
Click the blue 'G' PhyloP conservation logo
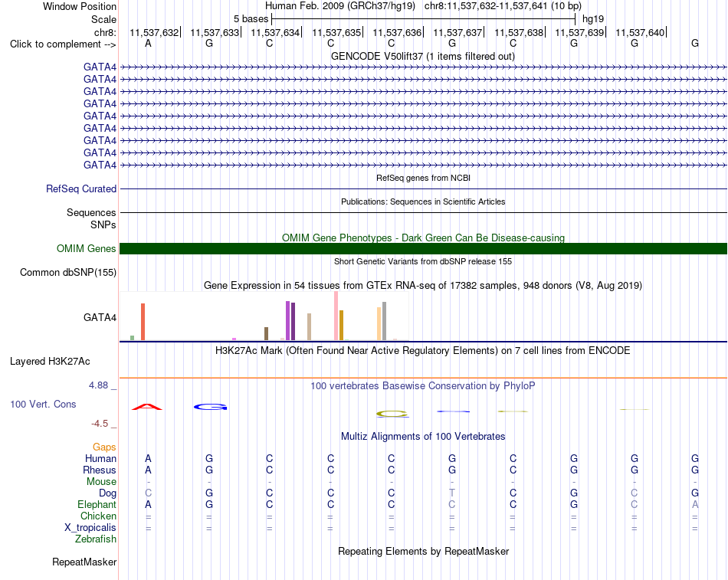click(x=210, y=407)
